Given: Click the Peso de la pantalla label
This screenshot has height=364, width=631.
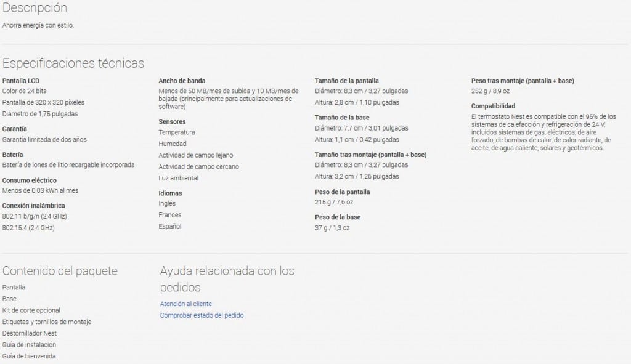Looking at the screenshot, I should (x=343, y=192).
